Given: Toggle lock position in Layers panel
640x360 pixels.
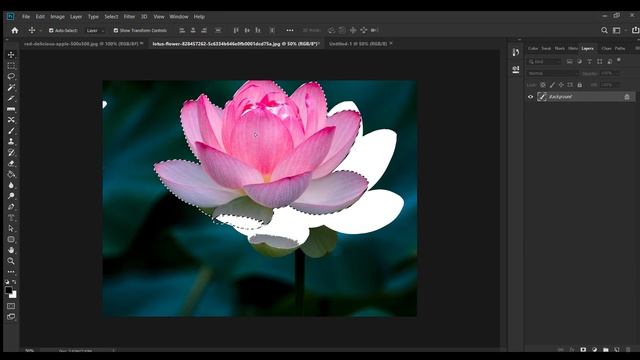Looking at the screenshot, I should tap(561, 85).
